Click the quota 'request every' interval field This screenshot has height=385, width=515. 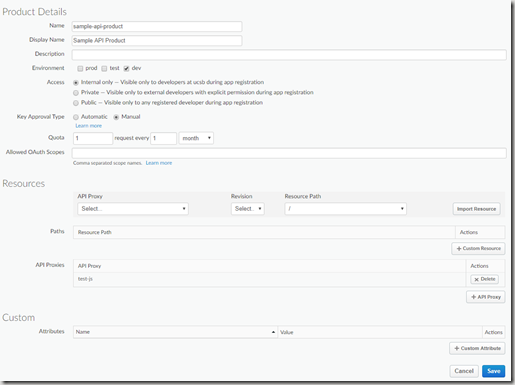point(163,138)
